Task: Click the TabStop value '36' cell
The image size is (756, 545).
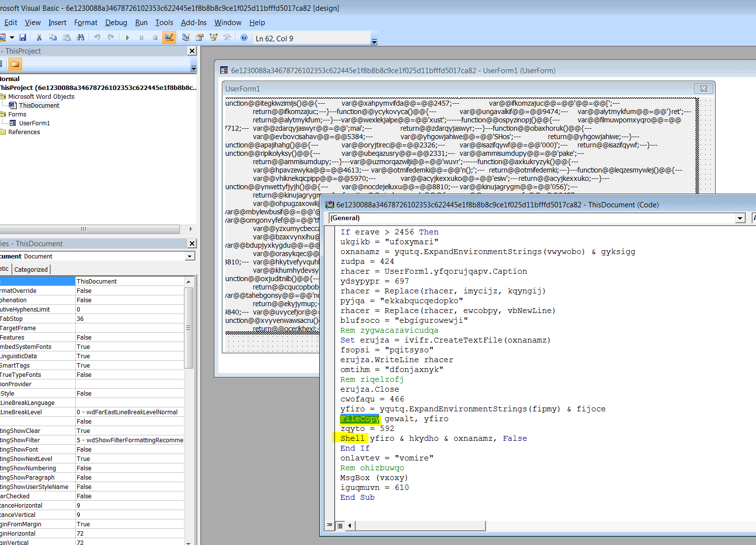Action: 129,318
